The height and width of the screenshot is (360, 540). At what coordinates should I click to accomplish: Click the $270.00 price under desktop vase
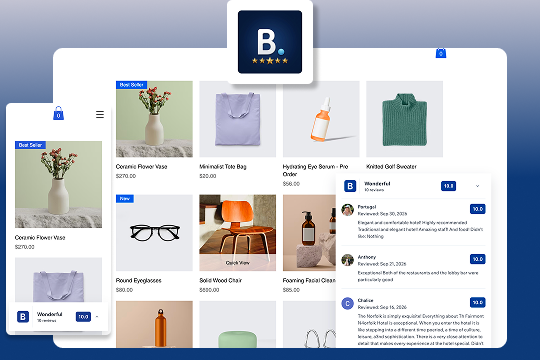click(126, 176)
